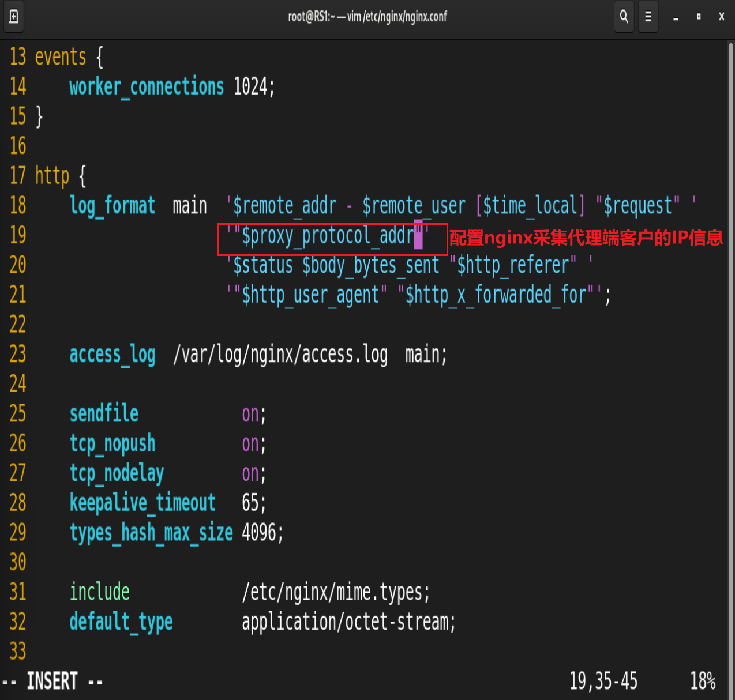Click line number 16
Viewport: 735px width, 700px height.
(x=18, y=146)
